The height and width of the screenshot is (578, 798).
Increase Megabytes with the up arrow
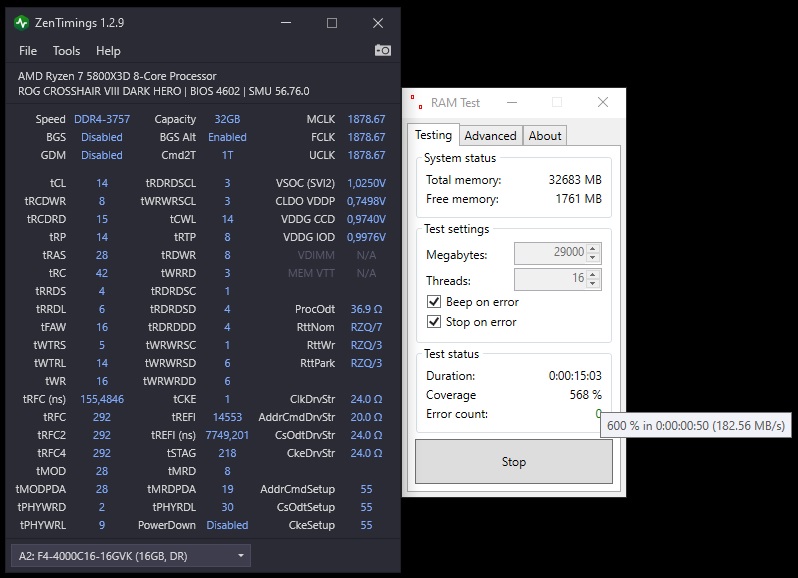pyautogui.click(x=593, y=248)
